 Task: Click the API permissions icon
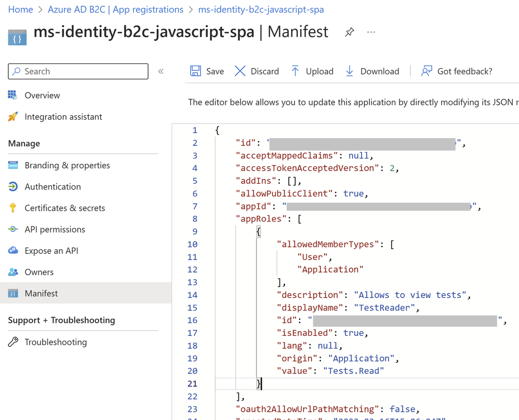tap(13, 229)
